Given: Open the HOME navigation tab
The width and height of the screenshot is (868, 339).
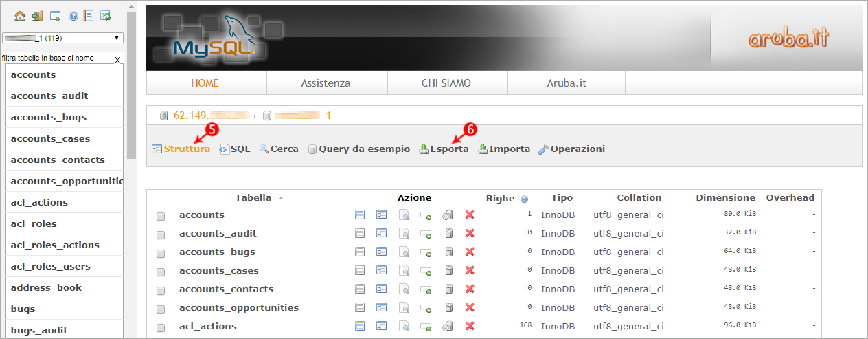Looking at the screenshot, I should 205,83.
